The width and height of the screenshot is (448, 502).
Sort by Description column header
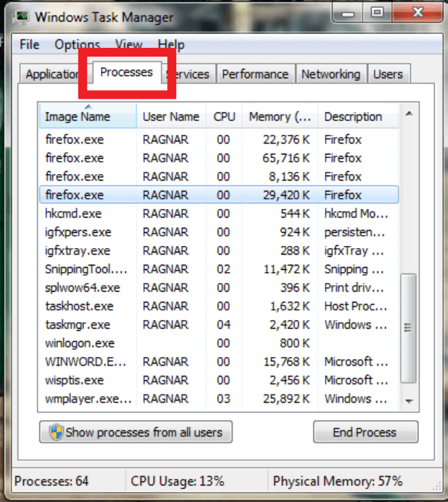coord(358,116)
